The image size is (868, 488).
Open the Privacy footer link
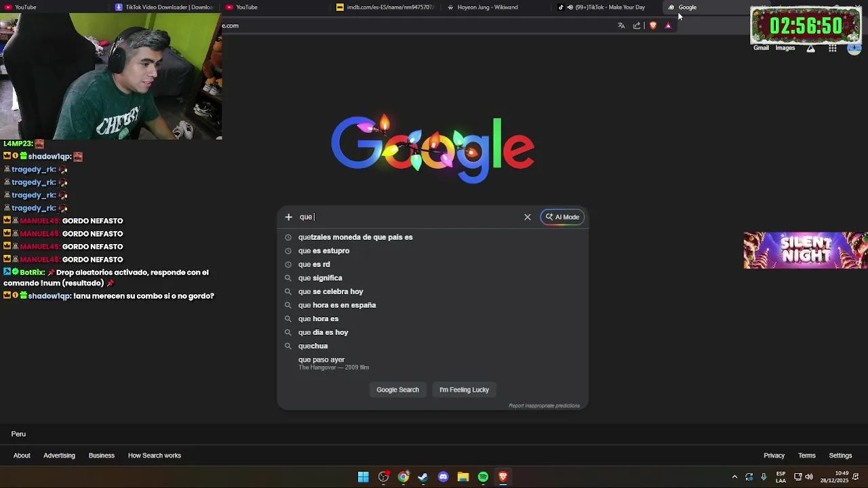(x=774, y=455)
